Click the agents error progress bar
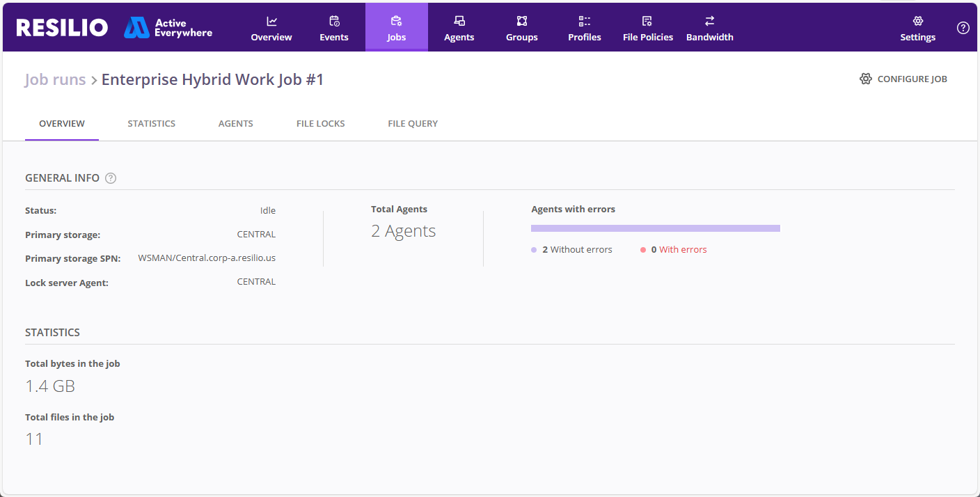This screenshot has height=497, width=980. pos(656,228)
